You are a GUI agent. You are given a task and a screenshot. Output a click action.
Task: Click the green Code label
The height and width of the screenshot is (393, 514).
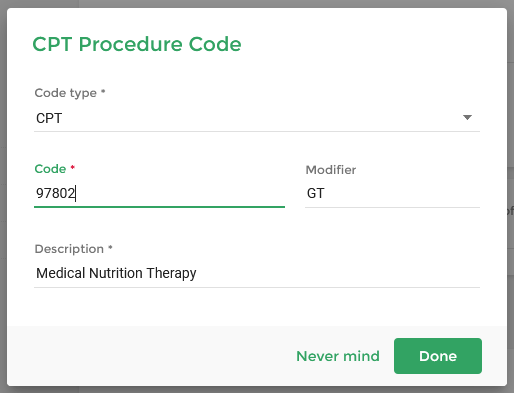50,169
